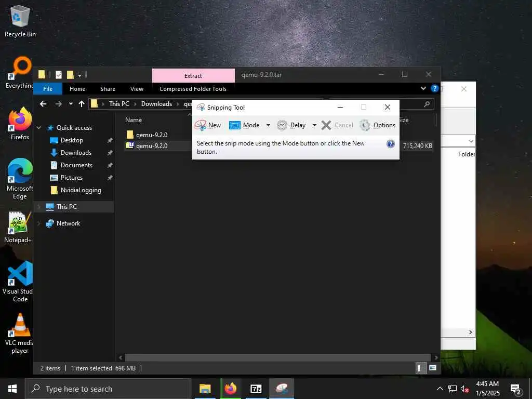Open File Explorer from the taskbar
The width and height of the screenshot is (532, 399).
point(205,389)
